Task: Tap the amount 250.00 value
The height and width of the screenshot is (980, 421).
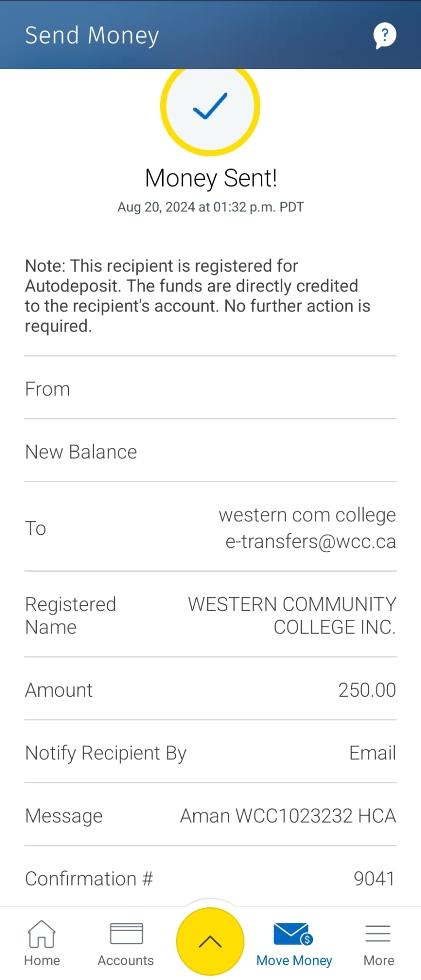Action: tap(367, 690)
